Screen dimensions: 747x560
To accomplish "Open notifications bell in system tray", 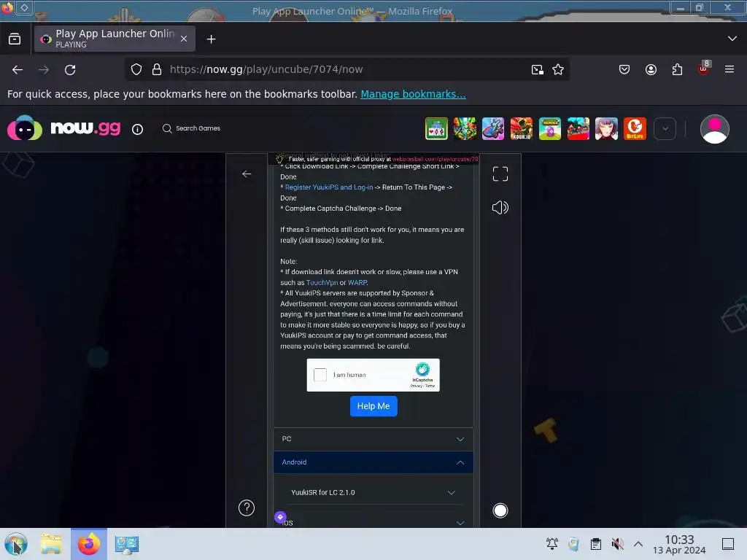I will (551, 544).
